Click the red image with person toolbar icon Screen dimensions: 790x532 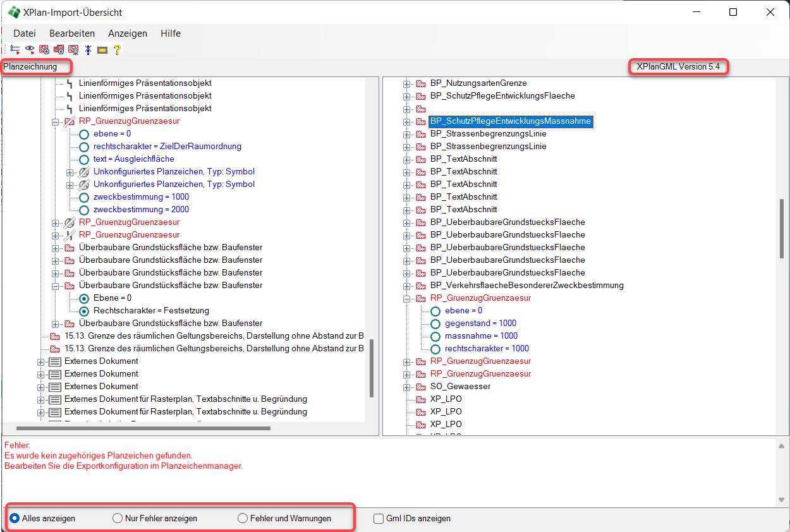(x=73, y=49)
